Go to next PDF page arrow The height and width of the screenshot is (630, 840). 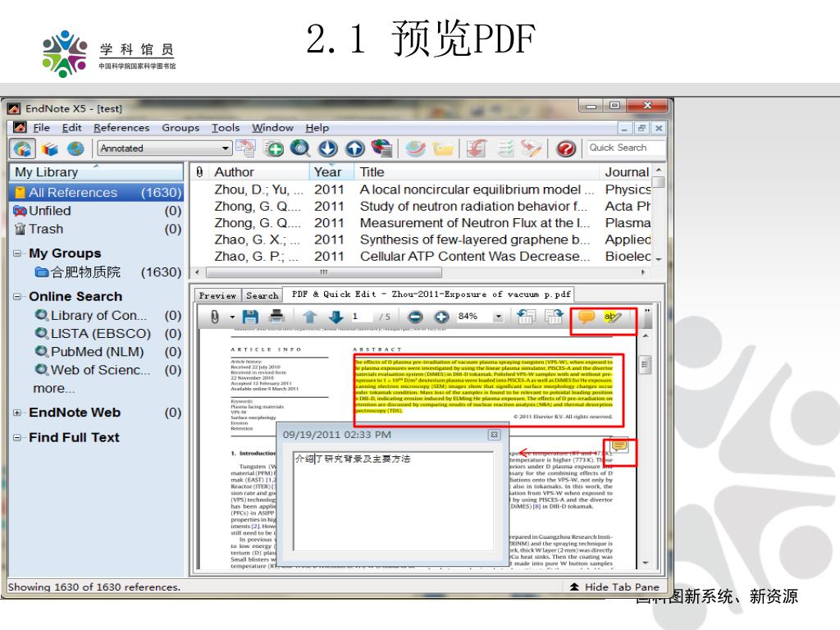(336, 317)
